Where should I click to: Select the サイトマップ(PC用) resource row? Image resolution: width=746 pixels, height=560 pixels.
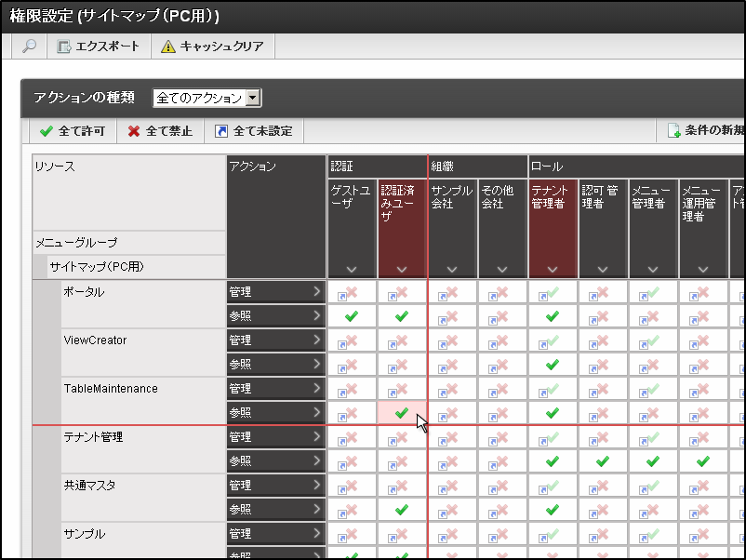pyautogui.click(x=136, y=267)
